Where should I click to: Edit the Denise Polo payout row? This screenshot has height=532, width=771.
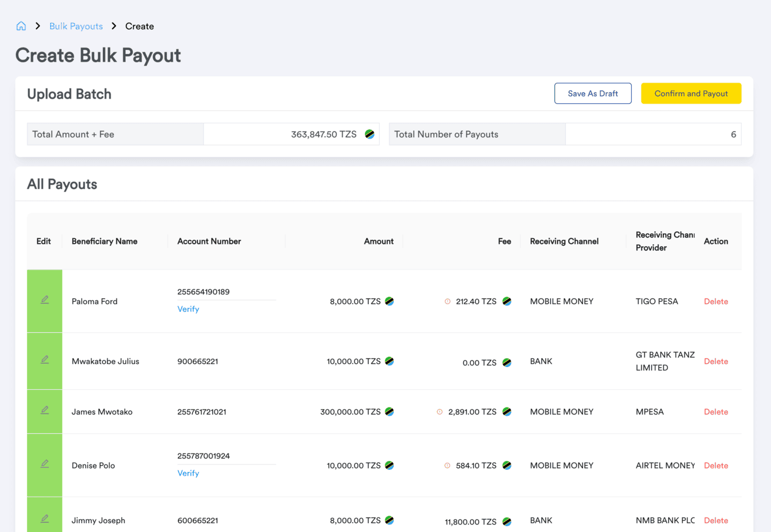click(x=45, y=464)
